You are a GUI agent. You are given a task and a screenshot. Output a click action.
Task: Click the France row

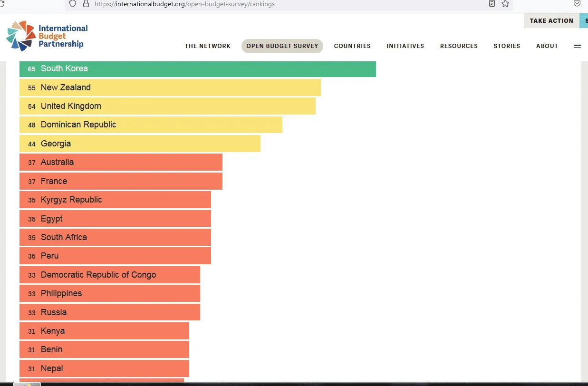(121, 181)
